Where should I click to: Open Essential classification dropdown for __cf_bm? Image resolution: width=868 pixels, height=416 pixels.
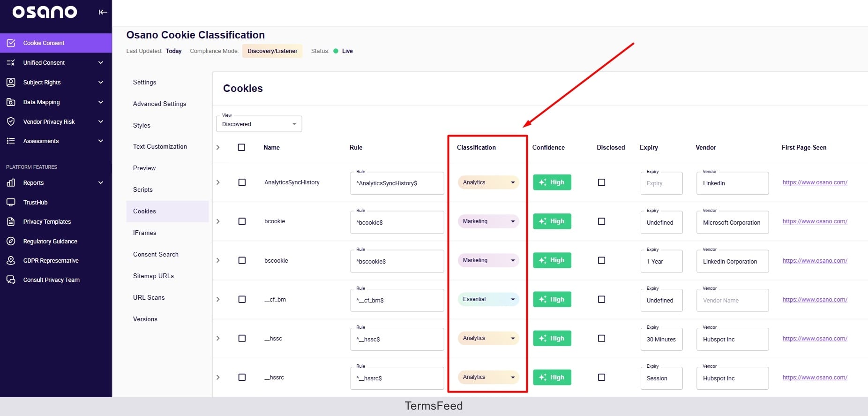pos(488,299)
